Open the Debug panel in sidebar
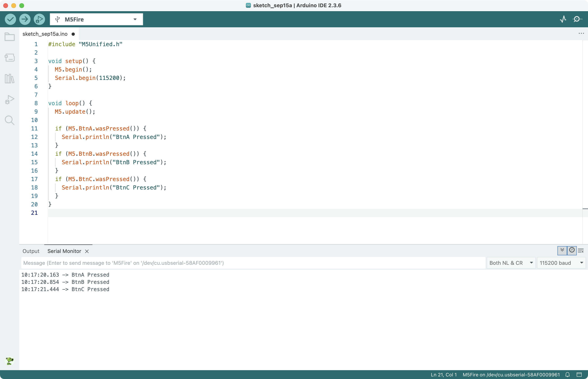The height and width of the screenshot is (379, 588). point(10,99)
